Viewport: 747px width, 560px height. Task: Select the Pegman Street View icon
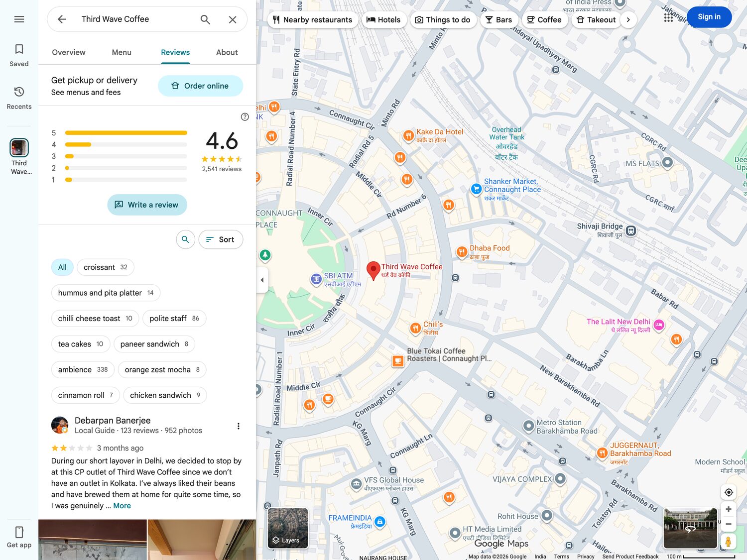(729, 541)
